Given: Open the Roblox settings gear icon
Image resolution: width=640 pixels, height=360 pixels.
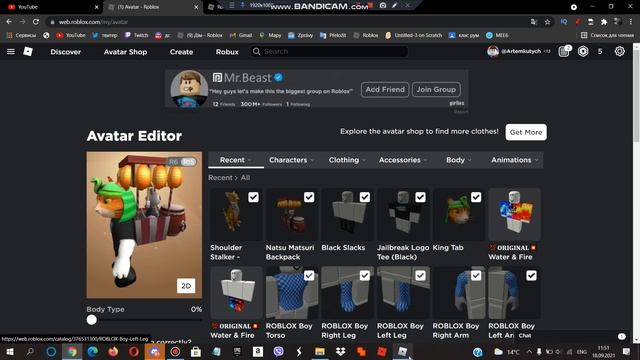Looking at the screenshot, I should point(620,51).
